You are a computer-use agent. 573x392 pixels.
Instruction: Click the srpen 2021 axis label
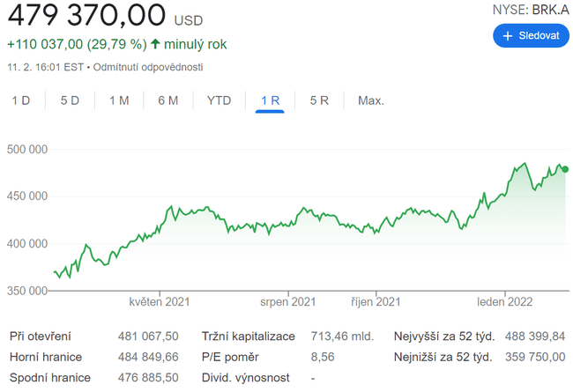(x=287, y=301)
